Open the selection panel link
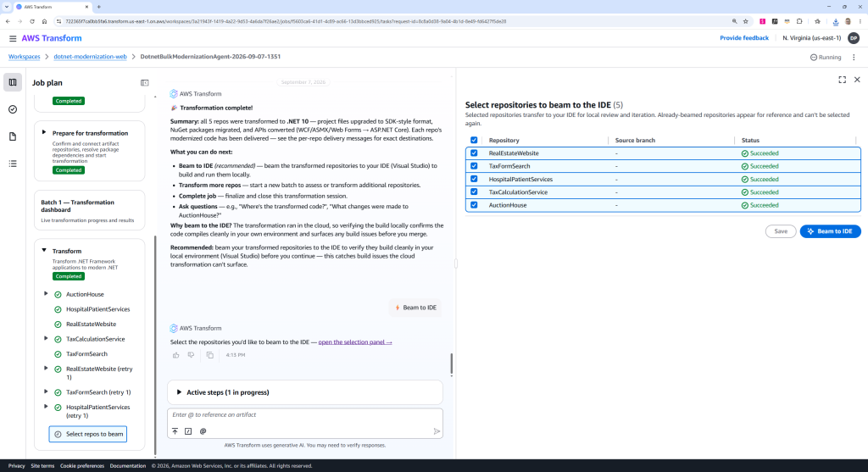Screen dimensions: 868x472 355,342
